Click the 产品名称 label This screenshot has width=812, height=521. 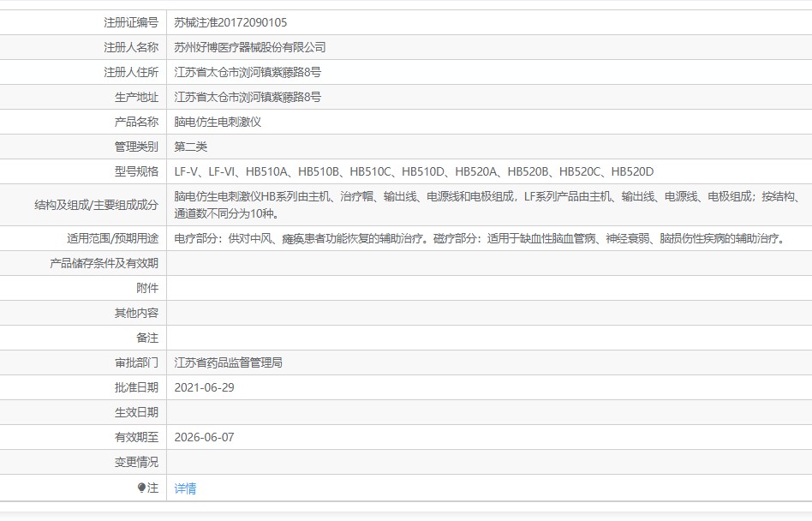[137, 122]
